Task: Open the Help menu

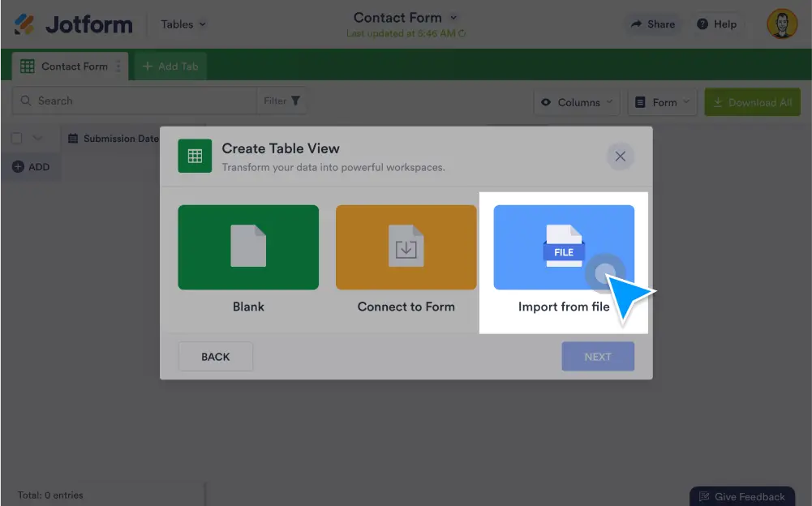Action: pos(716,24)
